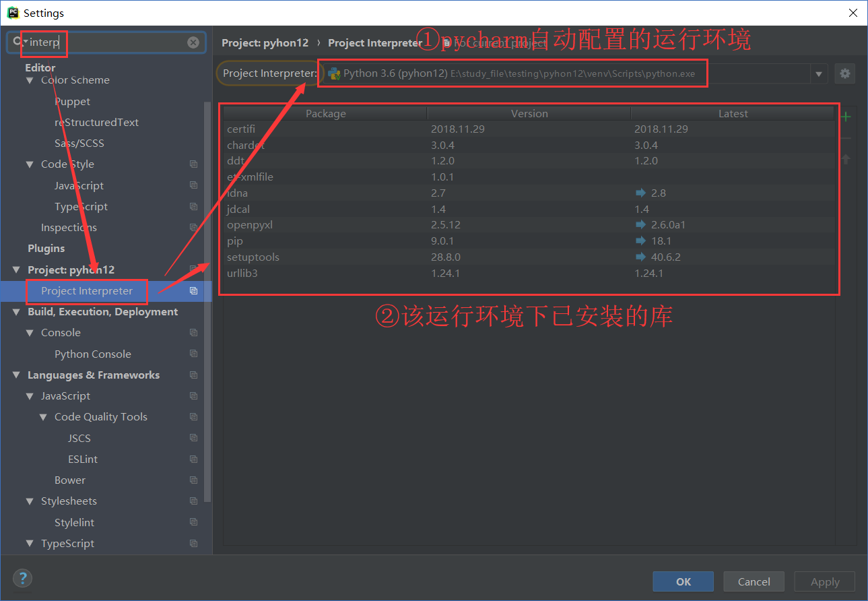Click the project-level icon beside Bower
This screenshot has width=868, height=601.
pos(193,480)
